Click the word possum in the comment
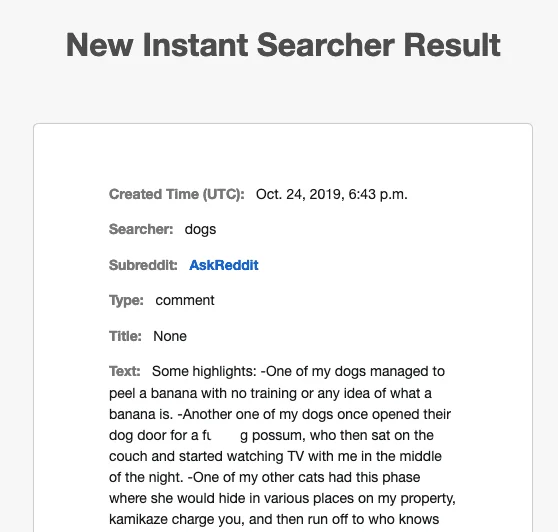Viewport: 558px width, 532px height. 279,436
